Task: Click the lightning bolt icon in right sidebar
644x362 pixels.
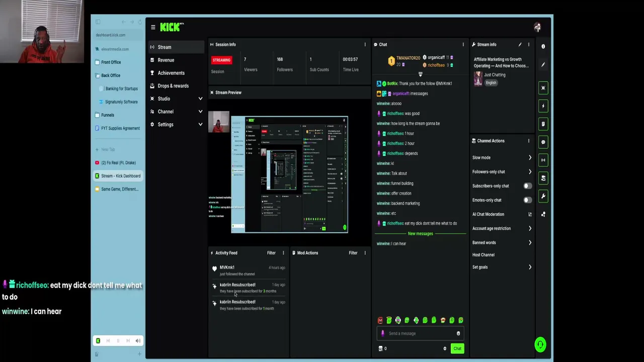Action: point(543,106)
